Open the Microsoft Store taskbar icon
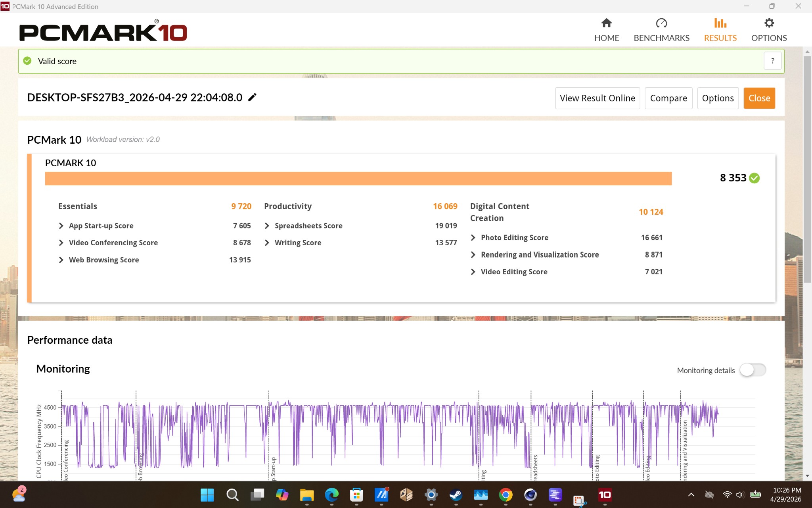 [x=356, y=495]
